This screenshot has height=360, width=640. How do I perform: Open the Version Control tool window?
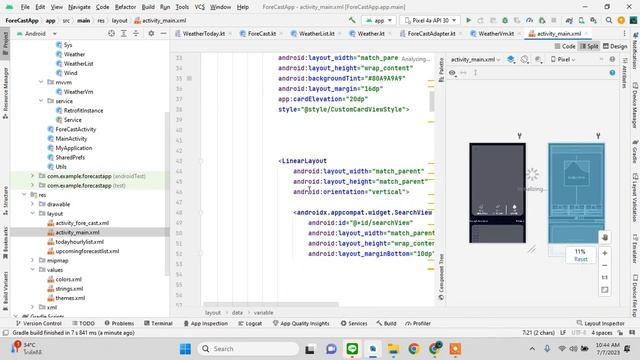tap(38, 323)
